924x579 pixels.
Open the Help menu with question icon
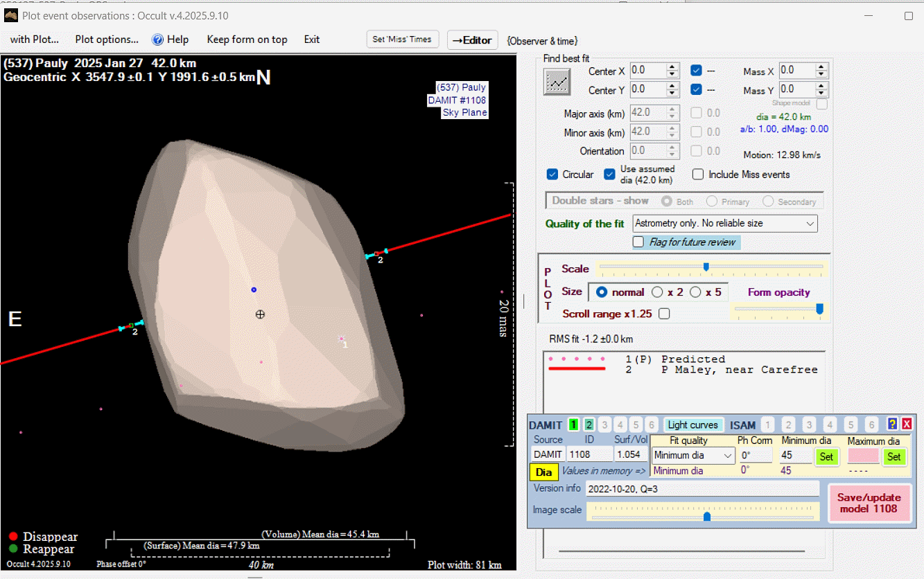171,39
